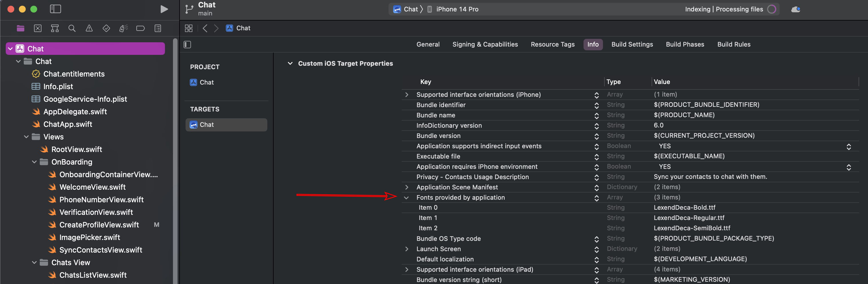The width and height of the screenshot is (868, 284).
Task: Collapse the Views folder
Action: (x=26, y=137)
